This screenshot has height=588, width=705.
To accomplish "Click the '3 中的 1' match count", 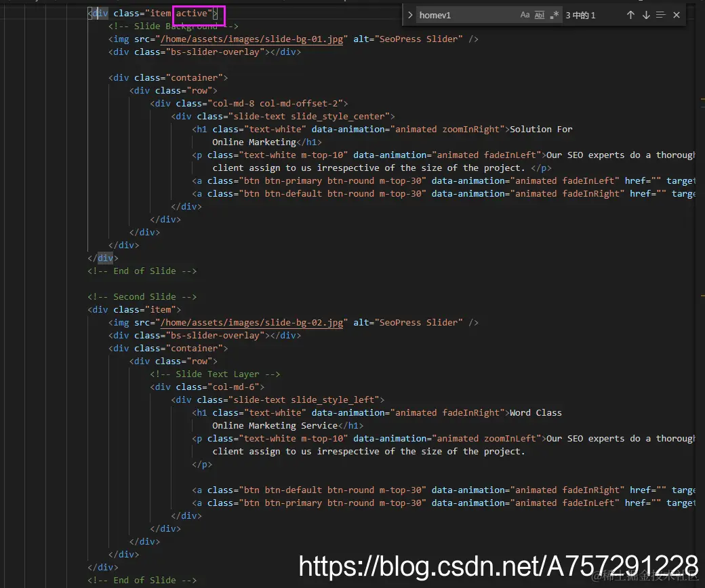I will 580,16.
